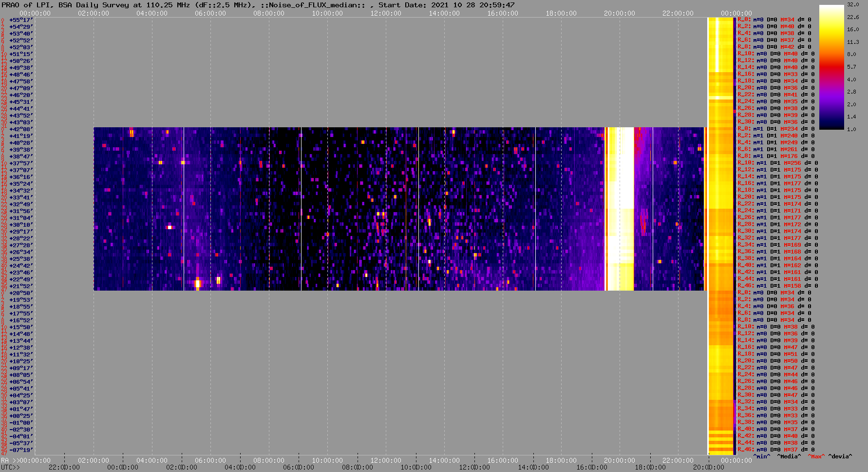Click row 'R_34: m=1 D=1 M=169'
The image size is (868, 472).
(778, 245)
